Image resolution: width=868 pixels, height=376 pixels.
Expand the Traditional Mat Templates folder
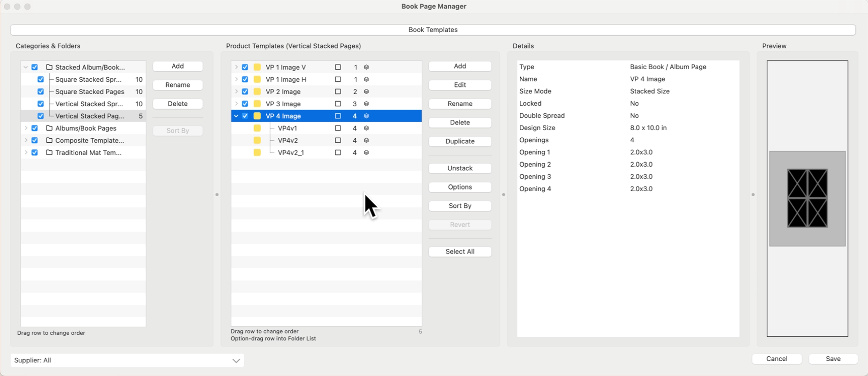pos(26,152)
